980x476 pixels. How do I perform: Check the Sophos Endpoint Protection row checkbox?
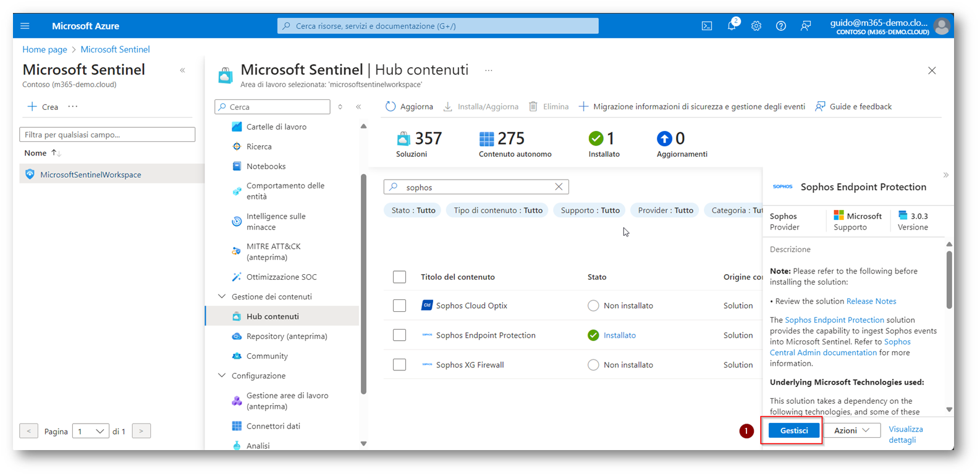(400, 335)
